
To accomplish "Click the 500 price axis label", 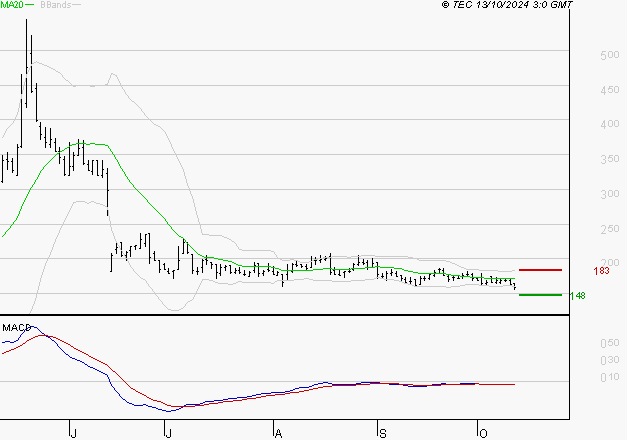I will pos(610,55).
